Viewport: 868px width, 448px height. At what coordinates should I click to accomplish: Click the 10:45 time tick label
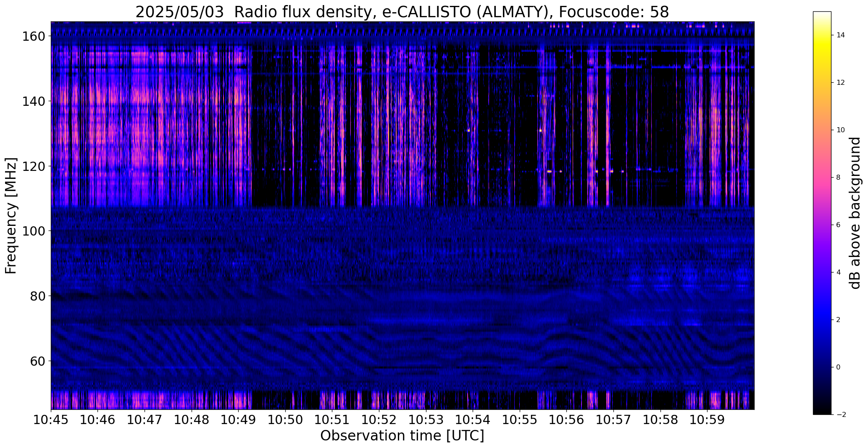(51, 420)
